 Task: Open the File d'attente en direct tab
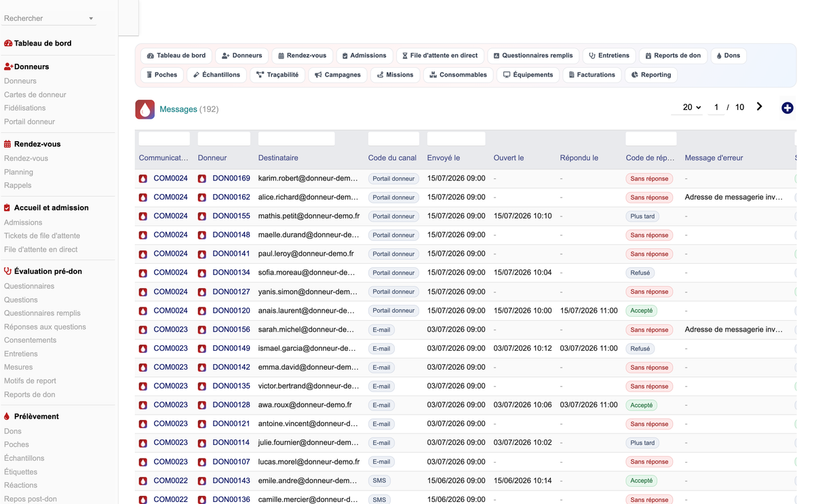coord(440,56)
